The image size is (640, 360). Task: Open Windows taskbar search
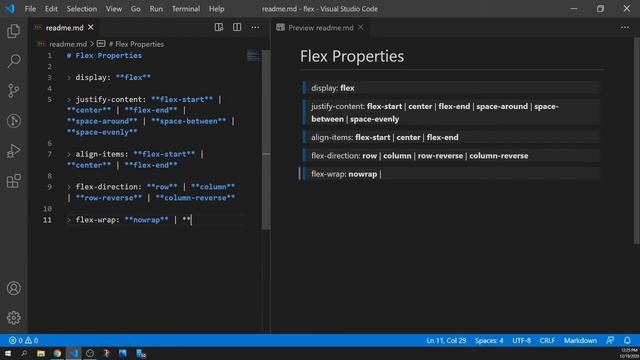click(24, 353)
